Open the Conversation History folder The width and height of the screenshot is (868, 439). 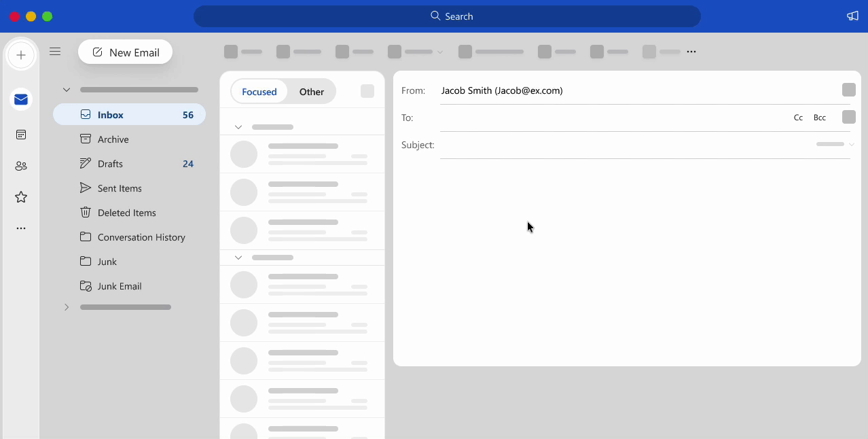click(x=130, y=237)
